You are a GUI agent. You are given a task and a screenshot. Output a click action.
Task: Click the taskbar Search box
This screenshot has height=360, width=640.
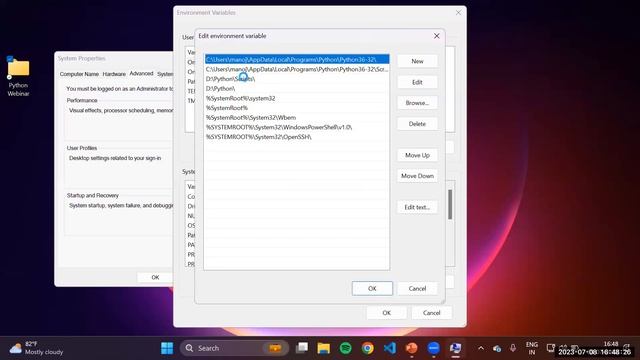point(234,348)
